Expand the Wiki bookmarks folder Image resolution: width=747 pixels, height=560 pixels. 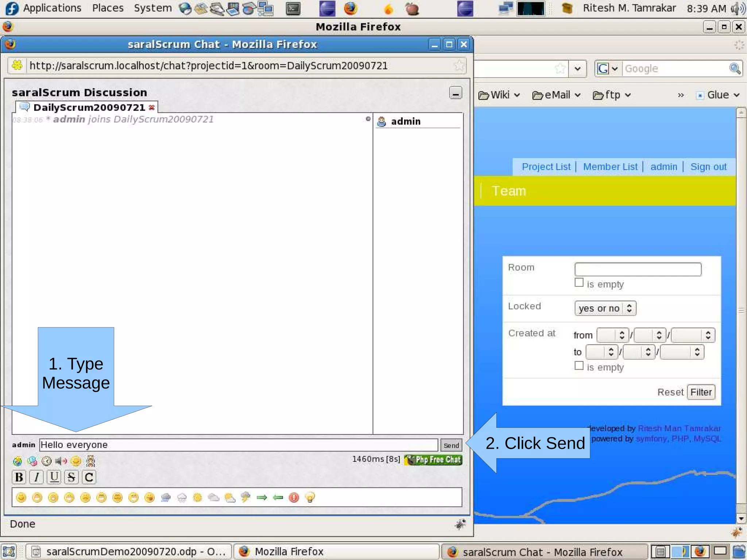click(x=499, y=95)
